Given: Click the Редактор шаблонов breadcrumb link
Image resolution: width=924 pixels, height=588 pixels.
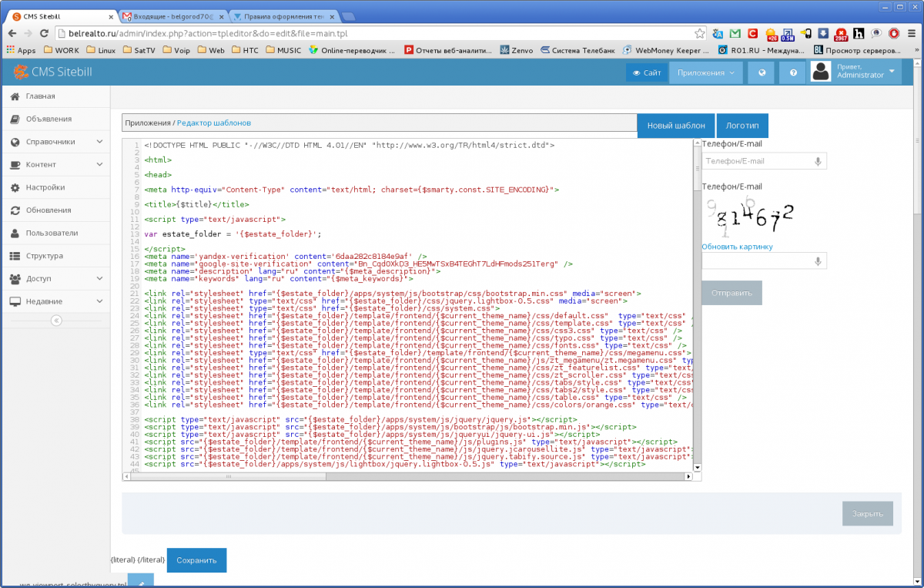Looking at the screenshot, I should pos(214,123).
